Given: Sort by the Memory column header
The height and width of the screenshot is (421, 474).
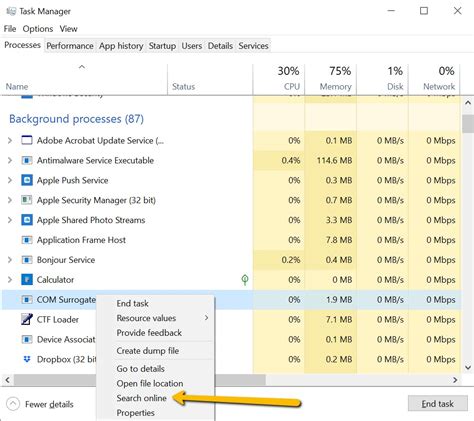Looking at the screenshot, I should [x=331, y=79].
